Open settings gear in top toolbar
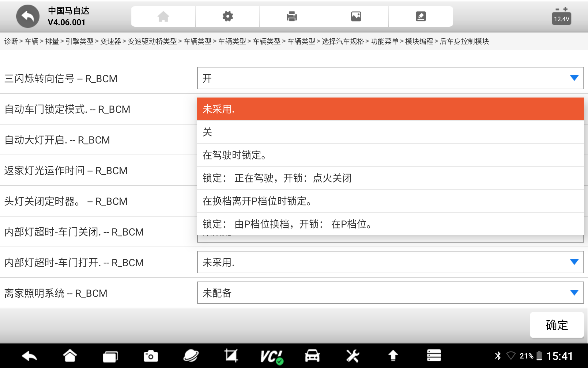 [228, 17]
